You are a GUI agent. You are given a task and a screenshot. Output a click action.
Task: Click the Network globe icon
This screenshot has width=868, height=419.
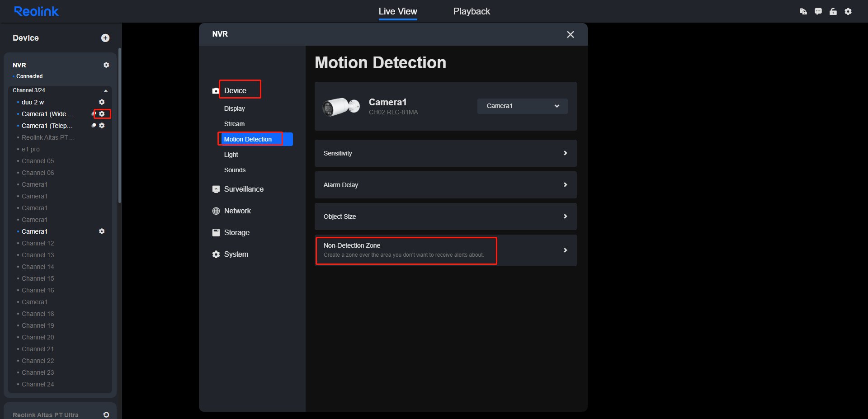pos(216,211)
